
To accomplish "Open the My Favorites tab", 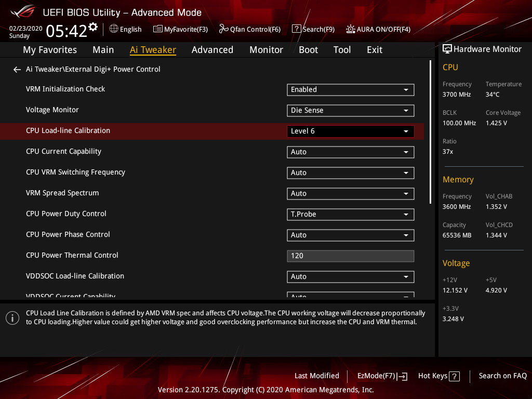I will tap(50, 50).
